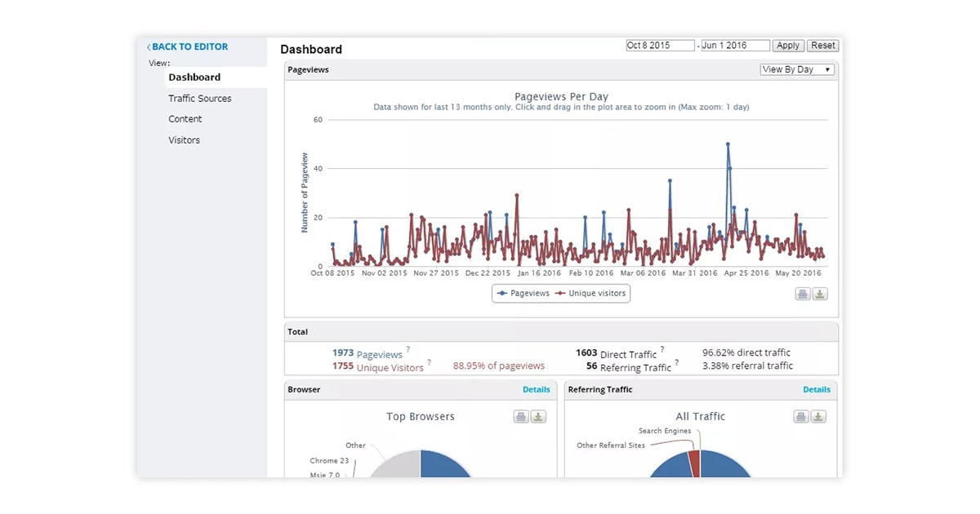This screenshot has width=980, height=514.
Task: Return via Back to Editor link
Action: coord(189,47)
